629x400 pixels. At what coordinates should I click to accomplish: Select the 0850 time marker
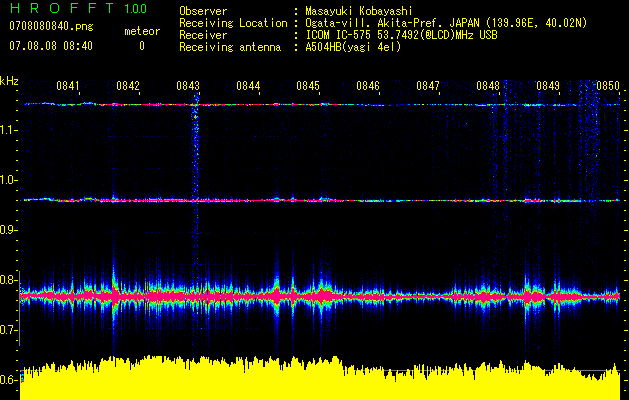608,87
